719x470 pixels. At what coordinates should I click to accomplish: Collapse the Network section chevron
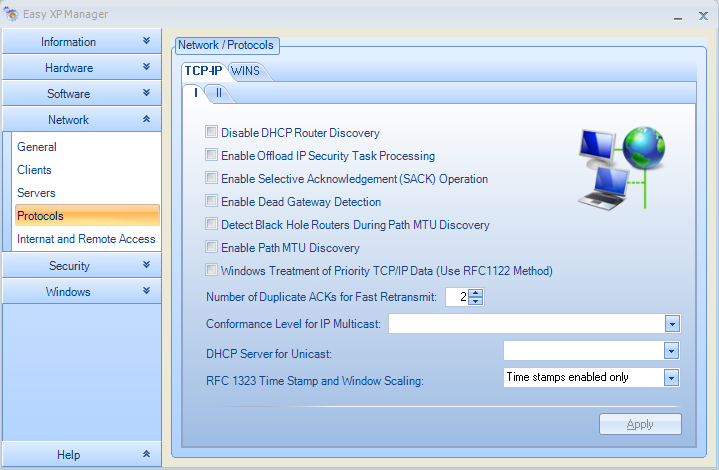coord(146,119)
